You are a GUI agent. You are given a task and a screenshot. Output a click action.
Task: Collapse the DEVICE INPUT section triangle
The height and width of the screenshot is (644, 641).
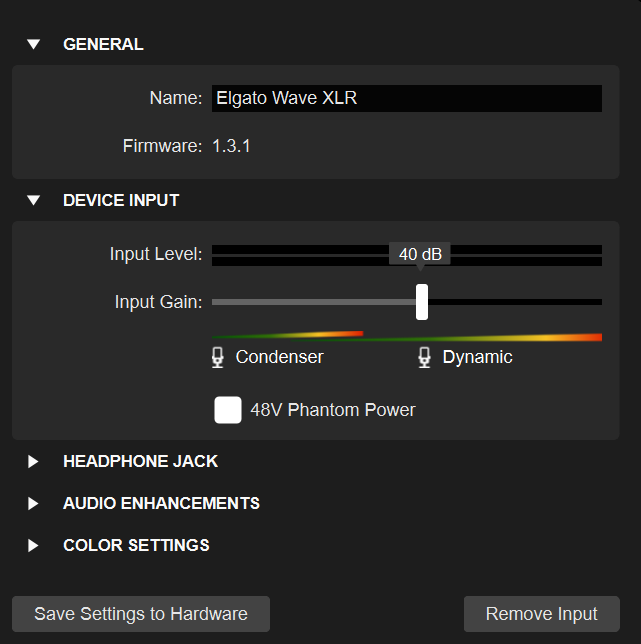point(33,200)
